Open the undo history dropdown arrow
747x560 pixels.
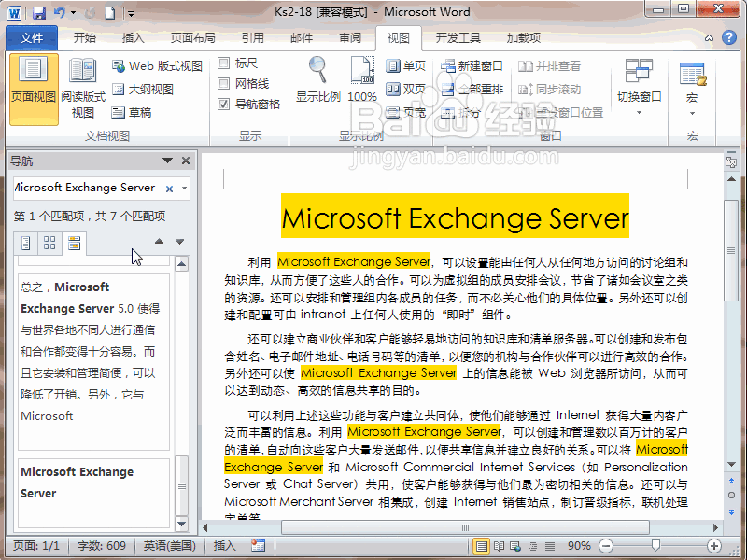click(73, 13)
